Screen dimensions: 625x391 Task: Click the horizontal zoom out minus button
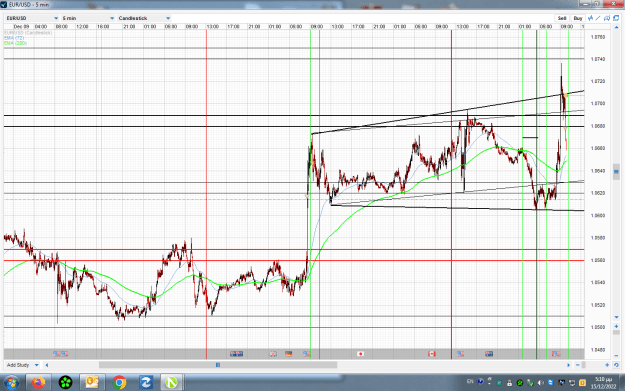[578, 365]
